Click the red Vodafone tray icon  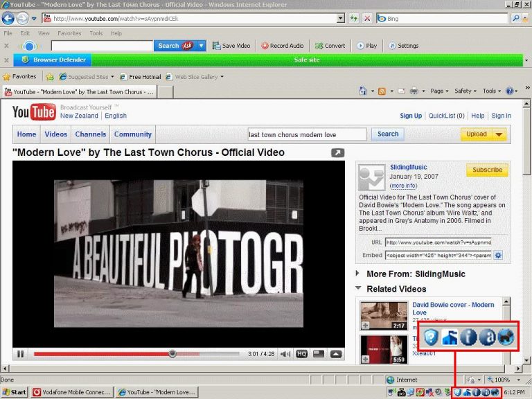click(x=420, y=392)
